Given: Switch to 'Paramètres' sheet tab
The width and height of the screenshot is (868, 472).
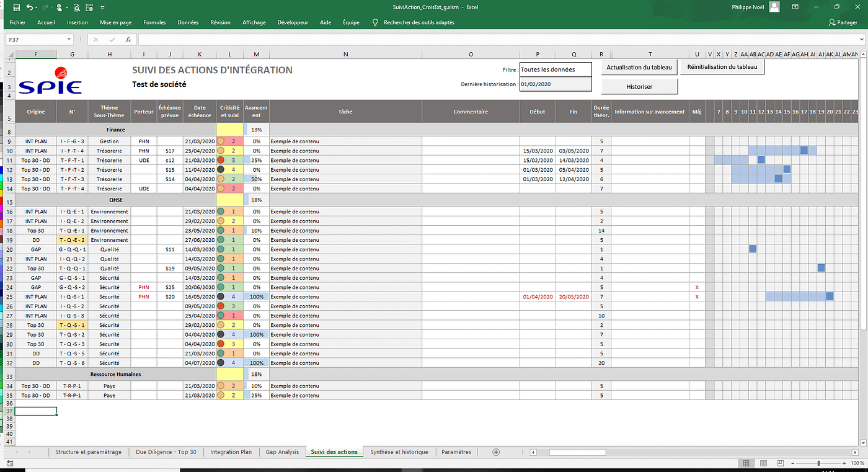Looking at the screenshot, I should (x=456, y=452).
